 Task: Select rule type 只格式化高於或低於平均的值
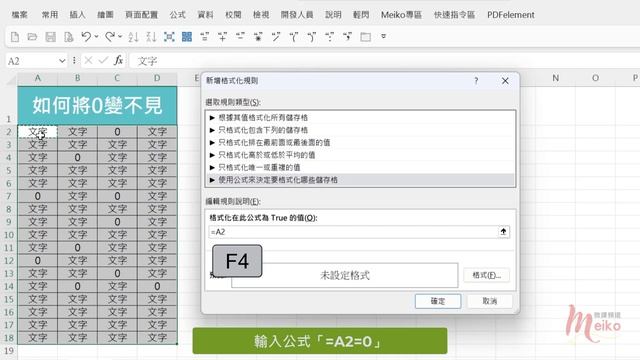point(360,155)
